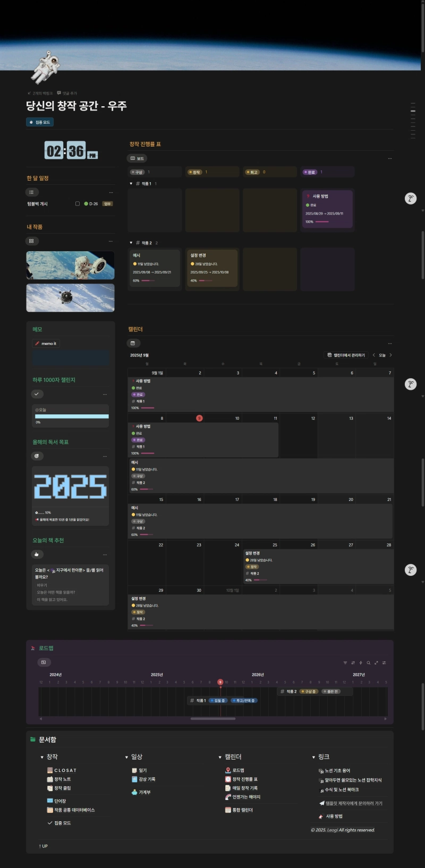Click the gallery view icon under 내 작품
Screen dimensions: 425x868
(x=32, y=241)
